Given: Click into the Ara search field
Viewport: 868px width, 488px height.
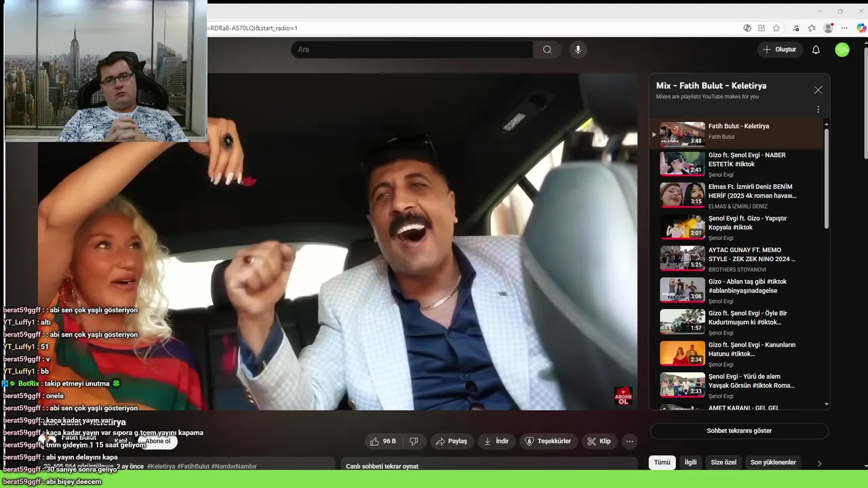Looking at the screenshot, I should click(412, 49).
